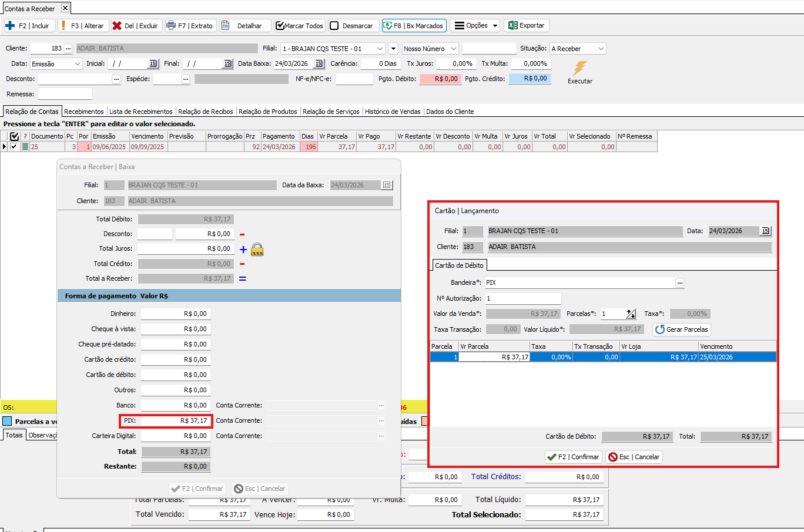Open calendar for card launch Data field
The height and width of the screenshot is (532, 804).
[x=765, y=231]
